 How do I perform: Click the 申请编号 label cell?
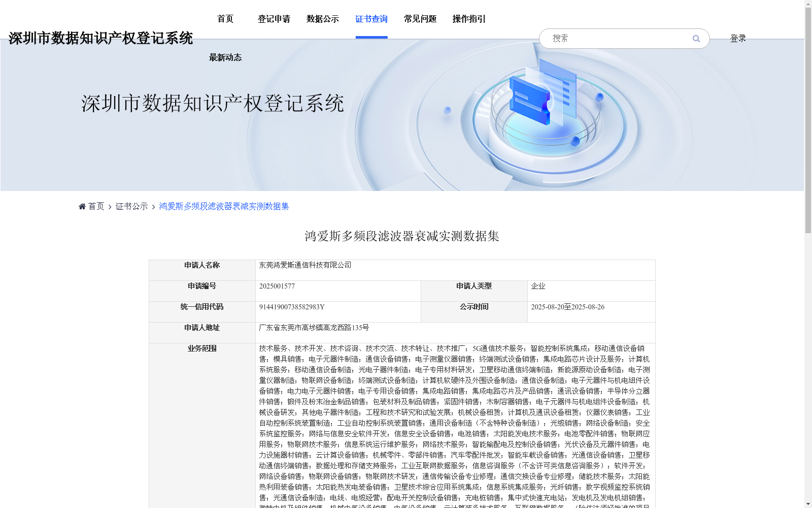(x=202, y=291)
